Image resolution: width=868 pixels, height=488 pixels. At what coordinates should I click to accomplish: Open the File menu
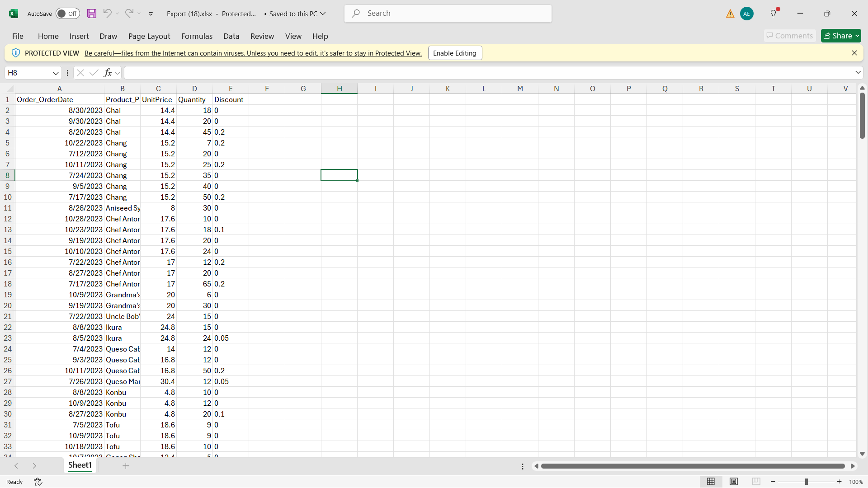[x=18, y=36]
